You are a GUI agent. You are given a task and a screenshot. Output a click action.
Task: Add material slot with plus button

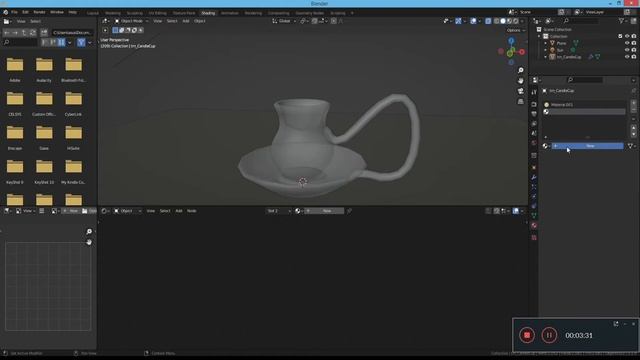pyautogui.click(x=633, y=104)
